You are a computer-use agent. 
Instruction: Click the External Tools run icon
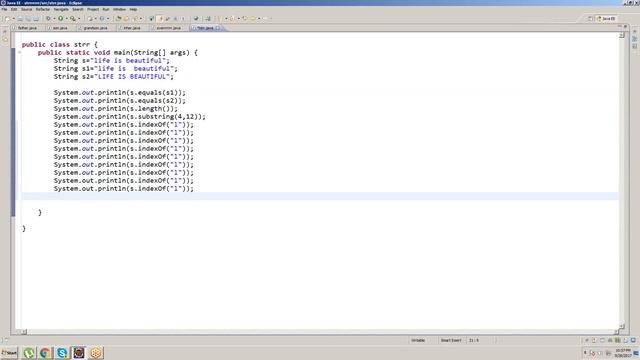[73, 18]
